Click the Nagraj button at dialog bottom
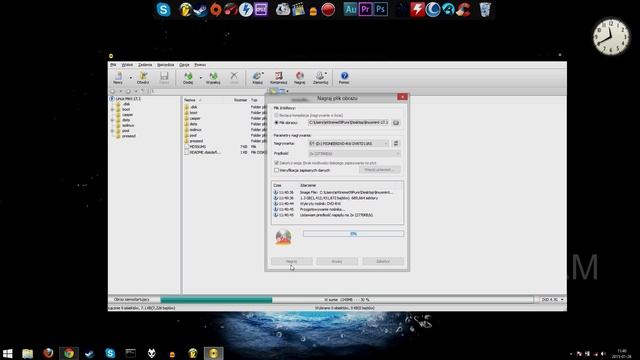The height and width of the screenshot is (360, 640). (291, 261)
